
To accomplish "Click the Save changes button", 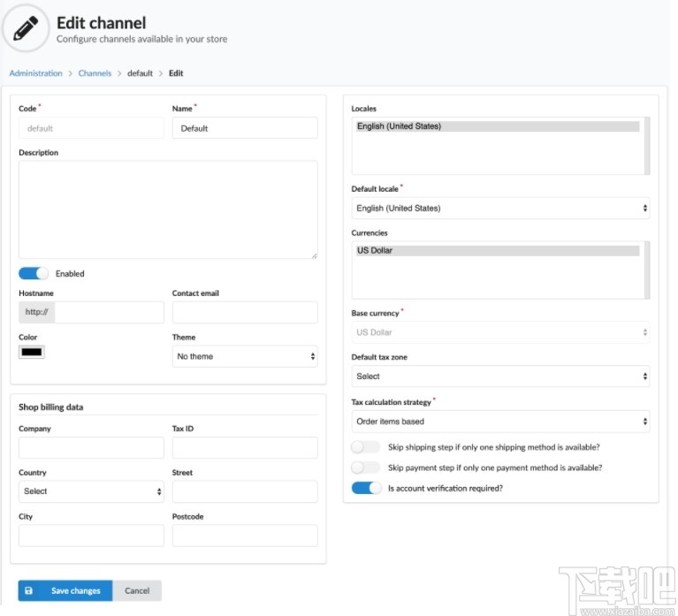I will click(x=75, y=590).
